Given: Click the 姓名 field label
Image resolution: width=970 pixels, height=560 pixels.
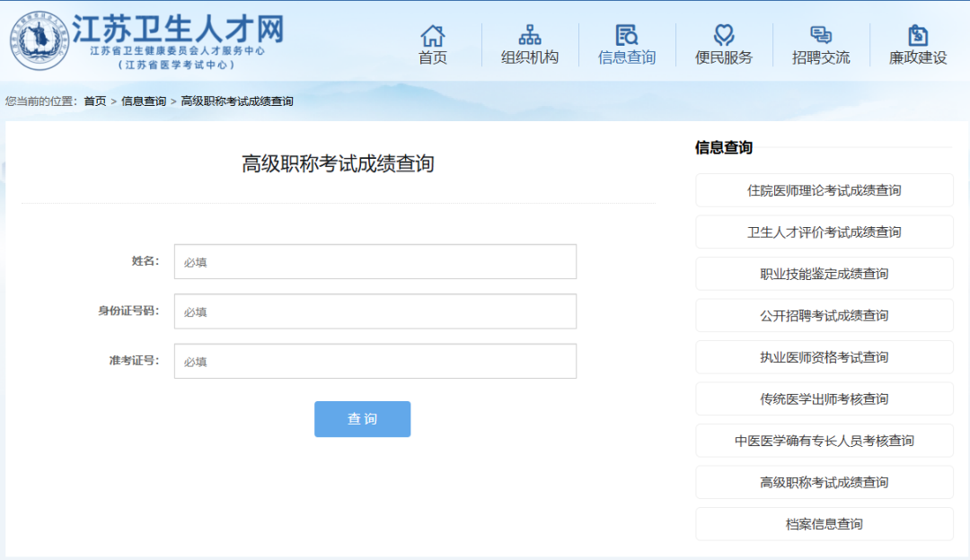Looking at the screenshot, I should click(x=145, y=261).
